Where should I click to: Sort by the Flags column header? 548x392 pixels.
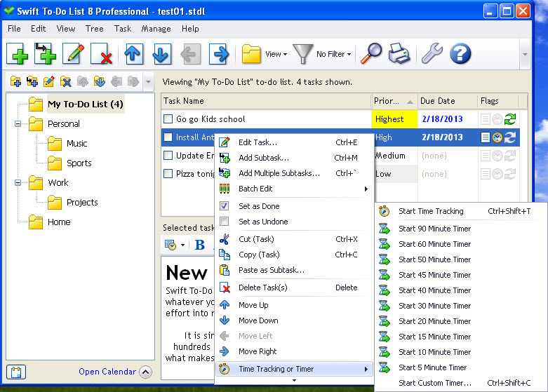[x=498, y=101]
